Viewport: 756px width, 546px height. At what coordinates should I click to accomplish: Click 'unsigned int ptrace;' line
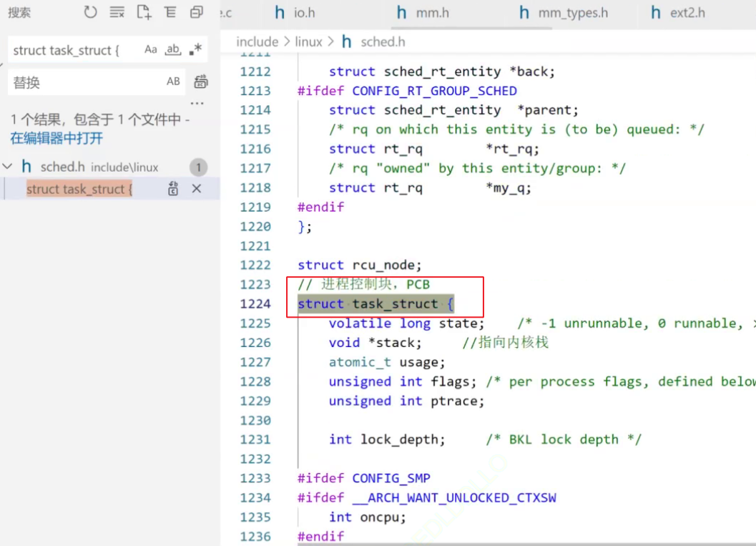click(x=406, y=401)
